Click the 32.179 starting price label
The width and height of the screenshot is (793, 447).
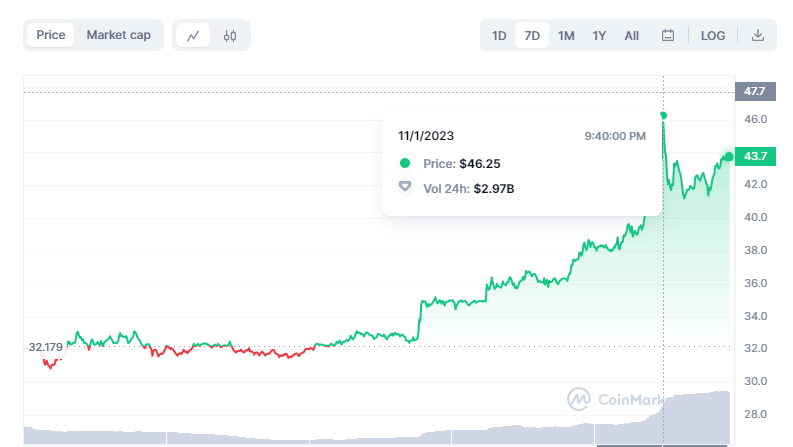pyautogui.click(x=45, y=347)
